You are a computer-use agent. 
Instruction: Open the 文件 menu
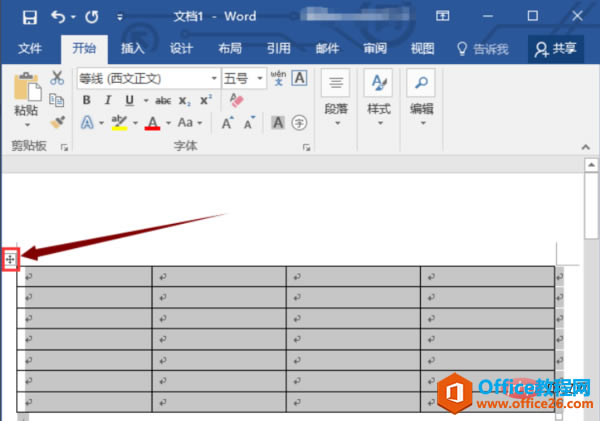(x=29, y=49)
